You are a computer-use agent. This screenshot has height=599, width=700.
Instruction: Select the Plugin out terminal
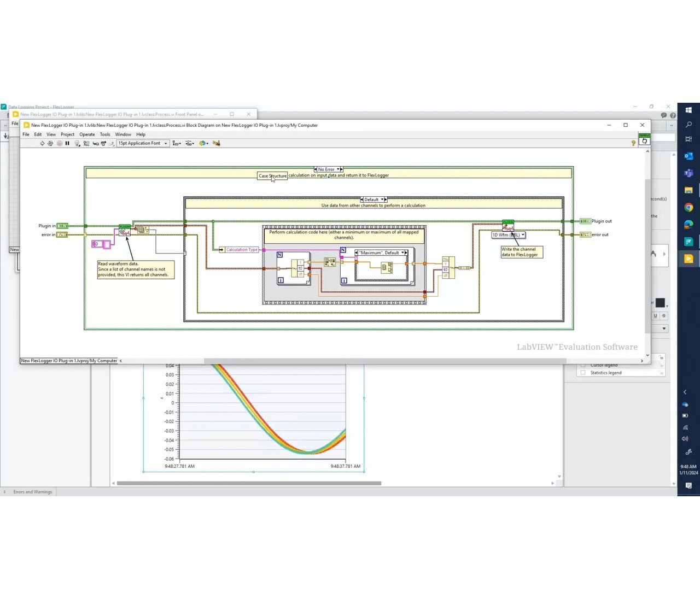coord(585,221)
